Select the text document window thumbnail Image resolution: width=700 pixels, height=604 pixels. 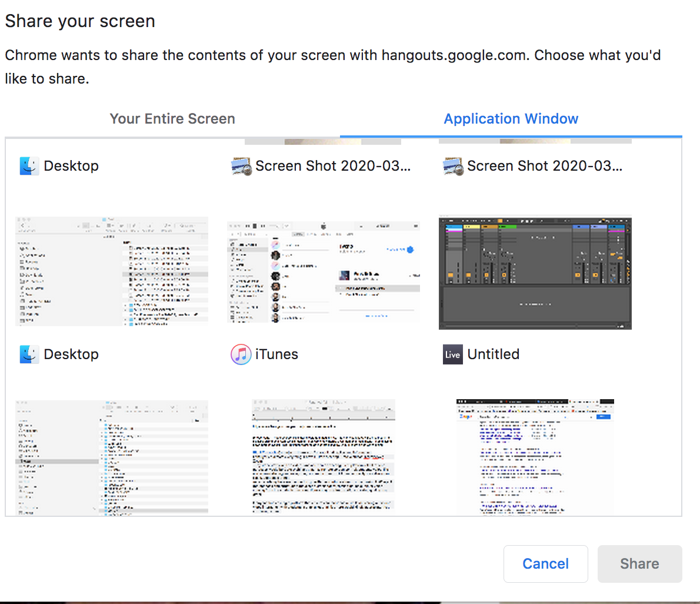tap(324, 456)
